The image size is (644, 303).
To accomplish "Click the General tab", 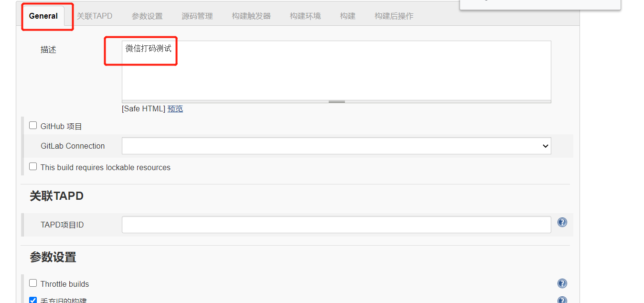I will click(43, 16).
